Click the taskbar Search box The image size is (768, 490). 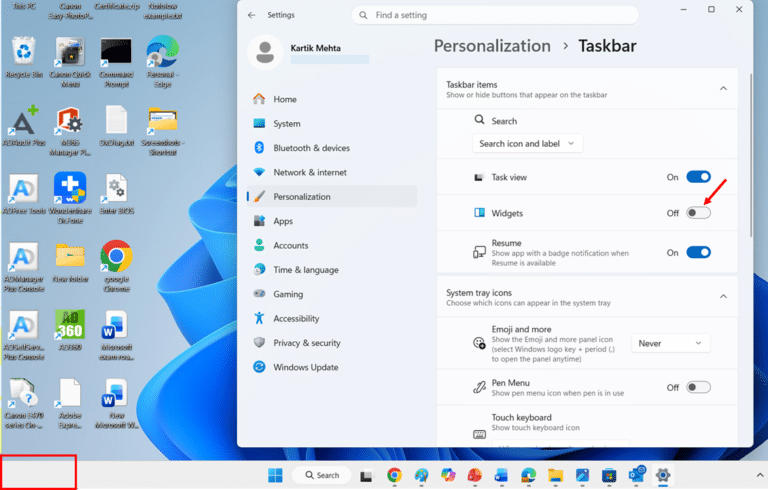(x=322, y=475)
